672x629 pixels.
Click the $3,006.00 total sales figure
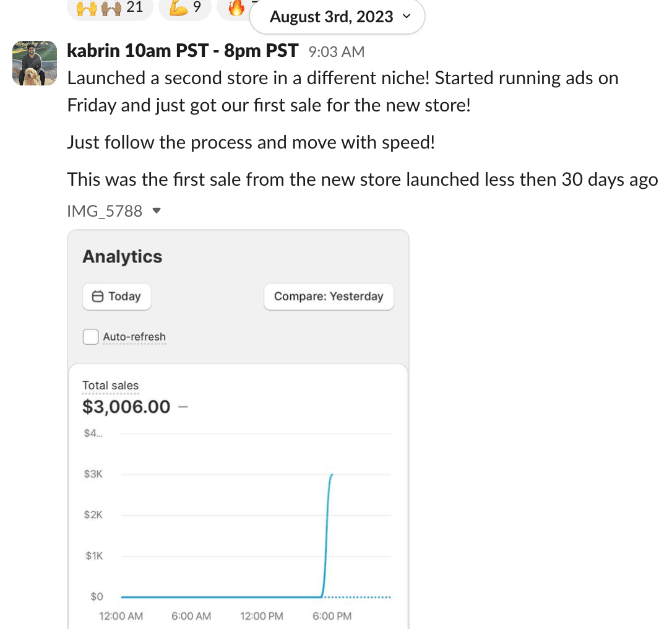[126, 407]
